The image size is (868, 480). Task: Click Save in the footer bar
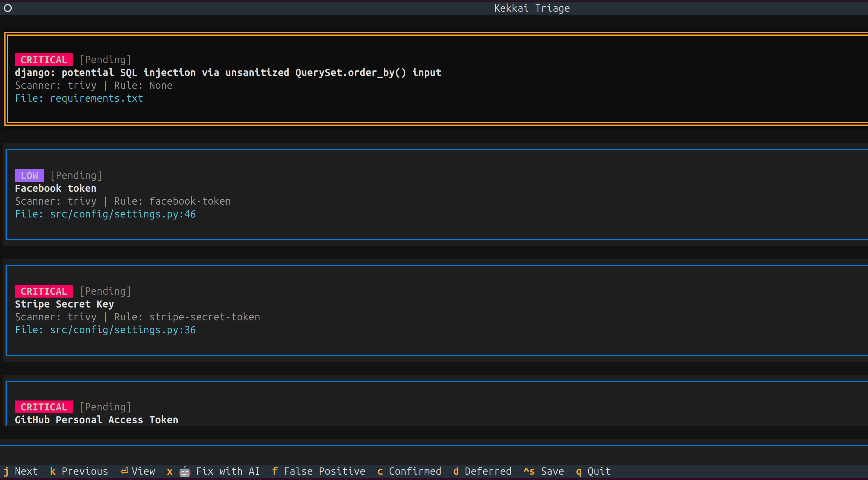point(552,471)
